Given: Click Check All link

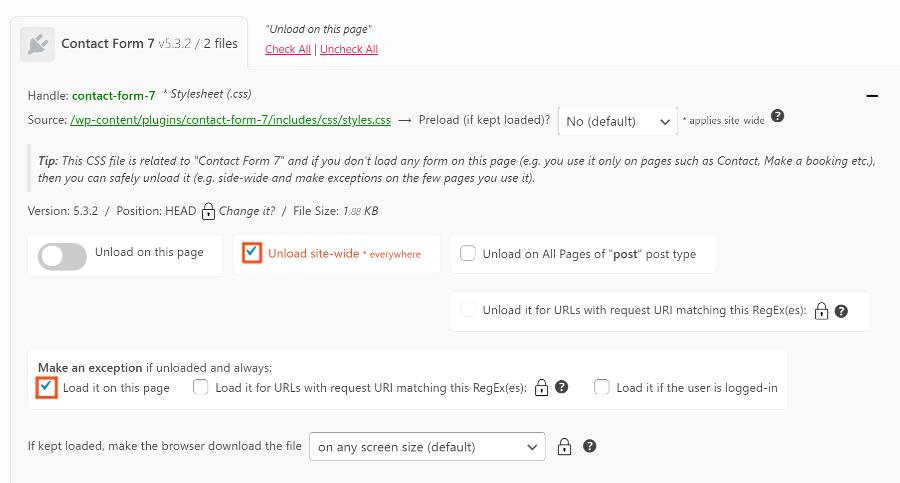Looking at the screenshot, I should pyautogui.click(x=288, y=49).
